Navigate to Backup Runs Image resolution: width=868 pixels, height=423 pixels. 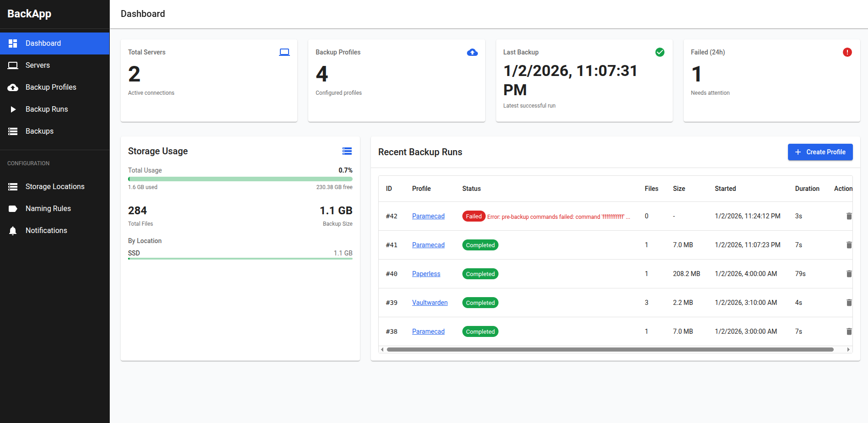coord(55,109)
